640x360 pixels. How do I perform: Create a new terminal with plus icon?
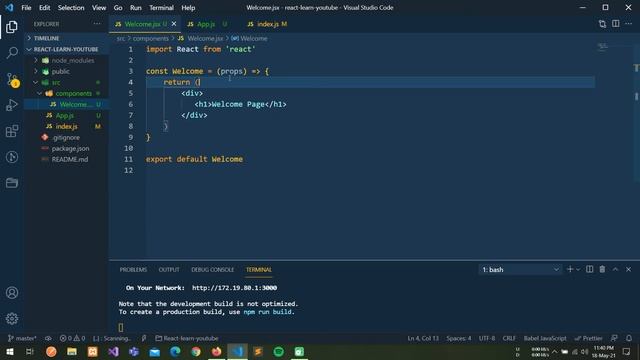tap(570, 269)
